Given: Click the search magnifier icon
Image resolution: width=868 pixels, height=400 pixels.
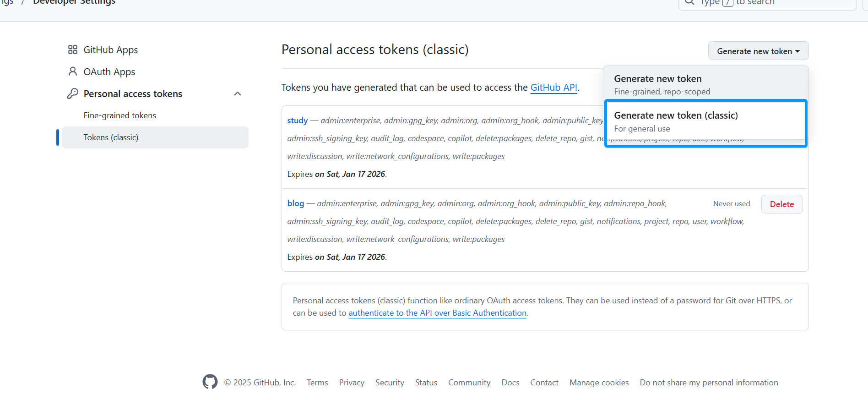Looking at the screenshot, I should point(689,2).
